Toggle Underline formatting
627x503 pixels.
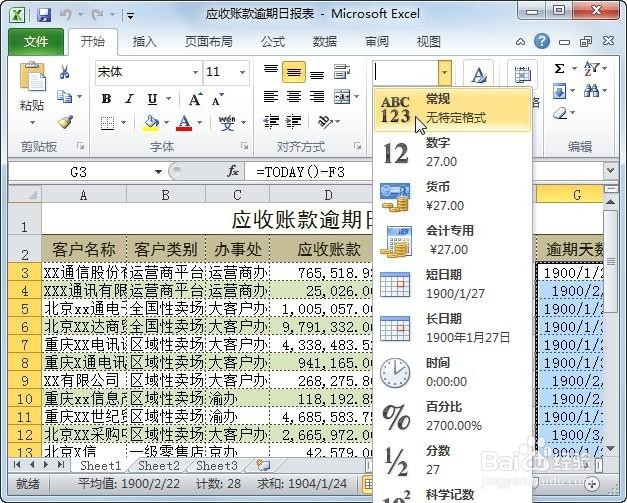[152, 98]
